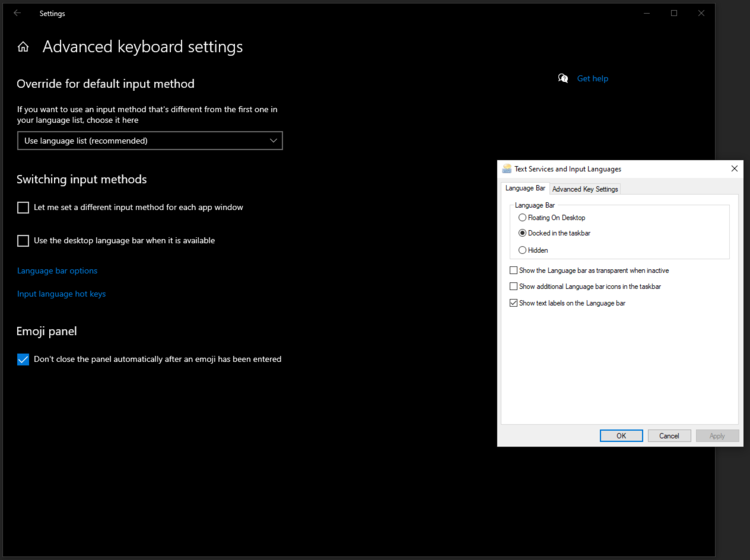The width and height of the screenshot is (750, 560).
Task: Close the Text Services and Input Languages dialog
Action: [x=734, y=168]
